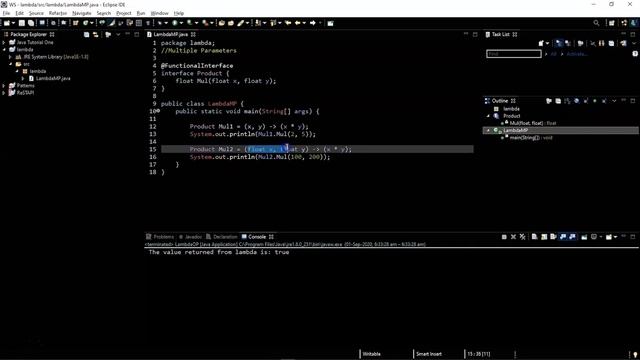Click the forward navigation arrow in toolbar

[313, 23]
